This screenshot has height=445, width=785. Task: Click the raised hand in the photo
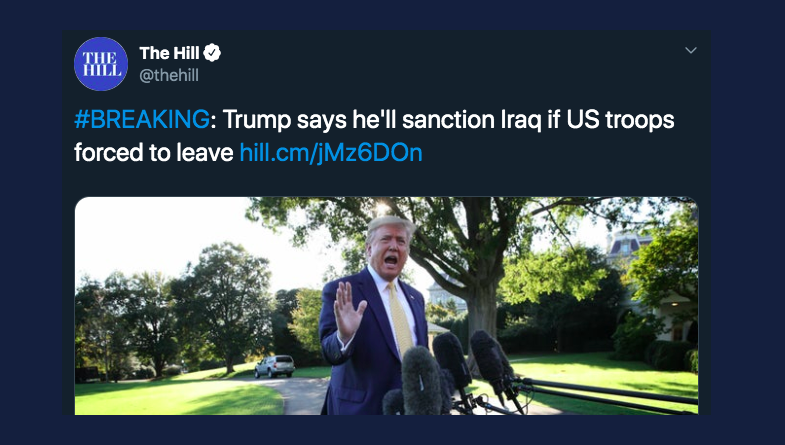coord(349,310)
